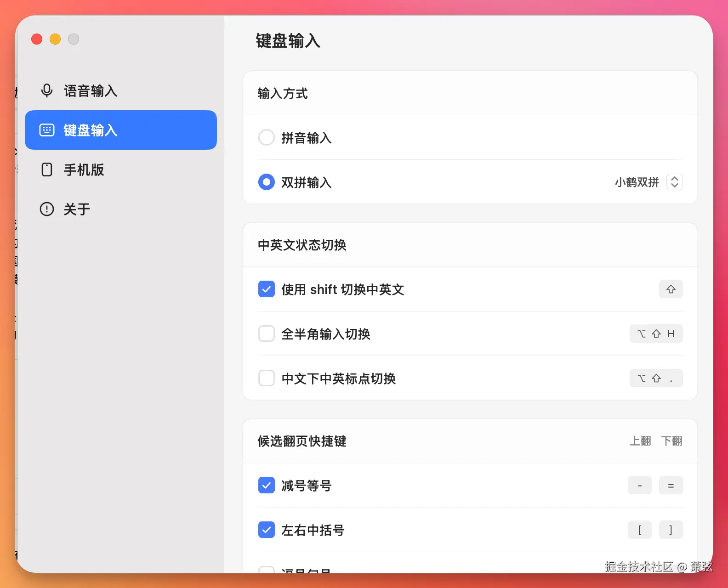The width and height of the screenshot is (728, 588).
Task: Open the 小鹤双拼 scheme dropdown
Action: pyautogui.click(x=675, y=182)
